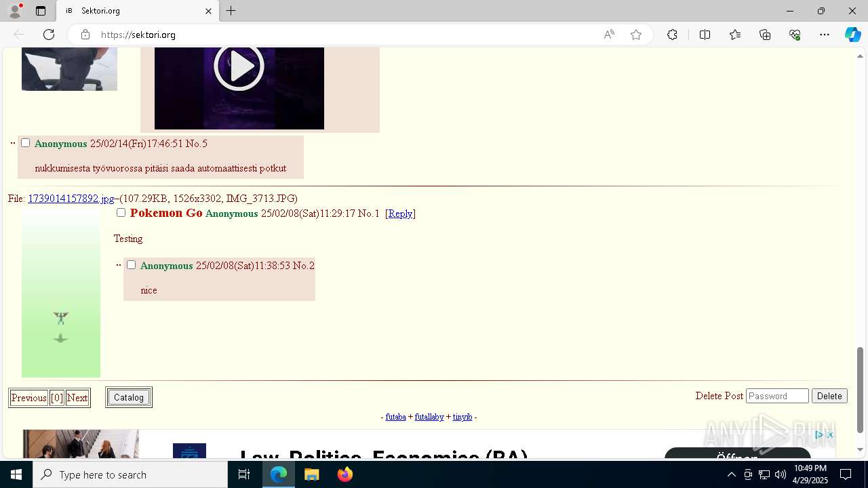
Task: Open file link 1739014157892.jpg
Action: point(71,199)
